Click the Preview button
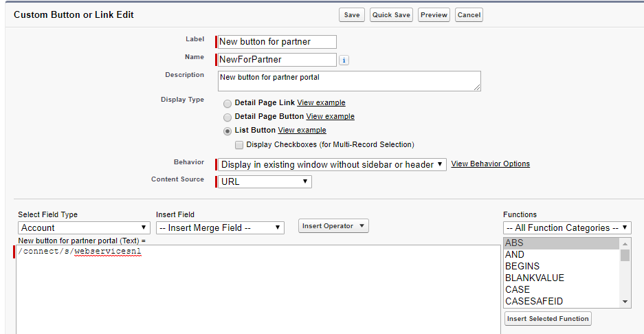 pos(434,14)
